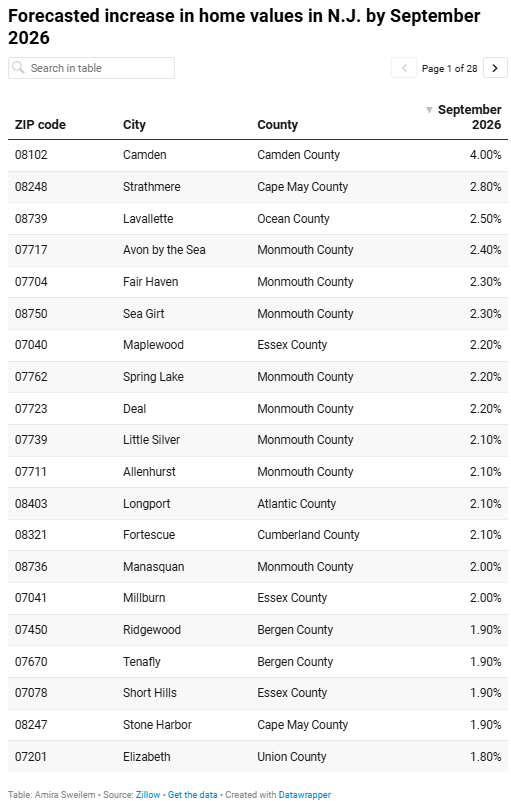The height and width of the screenshot is (801, 511).
Task: Open the Datawrapper link
Action: 305,794
